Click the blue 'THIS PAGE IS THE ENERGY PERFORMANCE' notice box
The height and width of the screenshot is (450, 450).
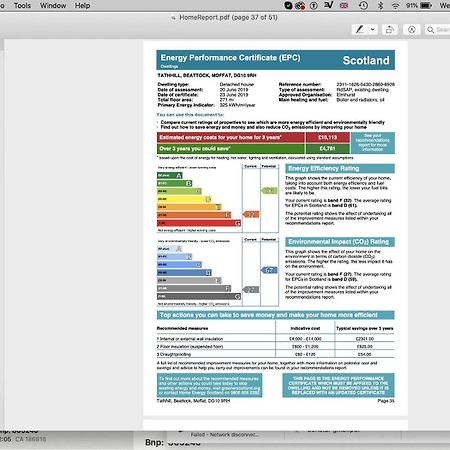(338, 385)
